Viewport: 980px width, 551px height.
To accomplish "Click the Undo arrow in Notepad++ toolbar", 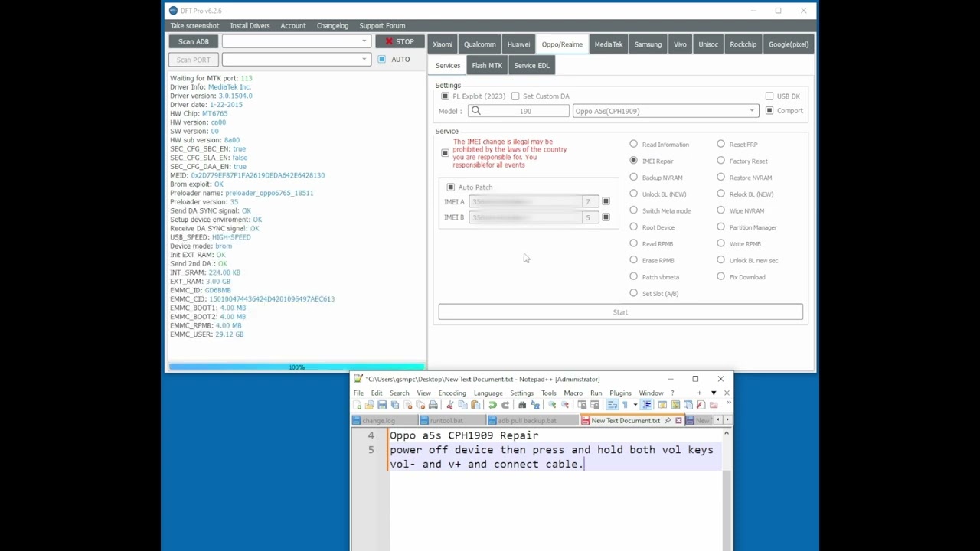I will tap(492, 405).
